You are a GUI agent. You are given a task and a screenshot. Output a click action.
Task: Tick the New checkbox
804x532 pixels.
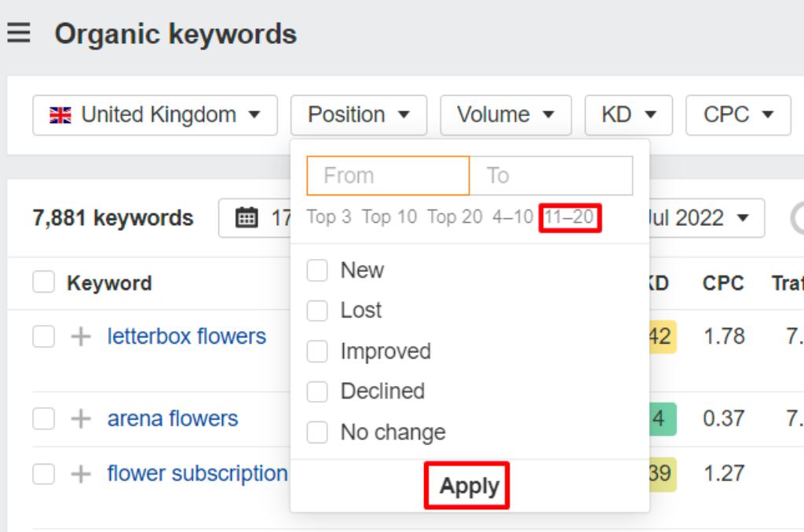click(x=317, y=271)
